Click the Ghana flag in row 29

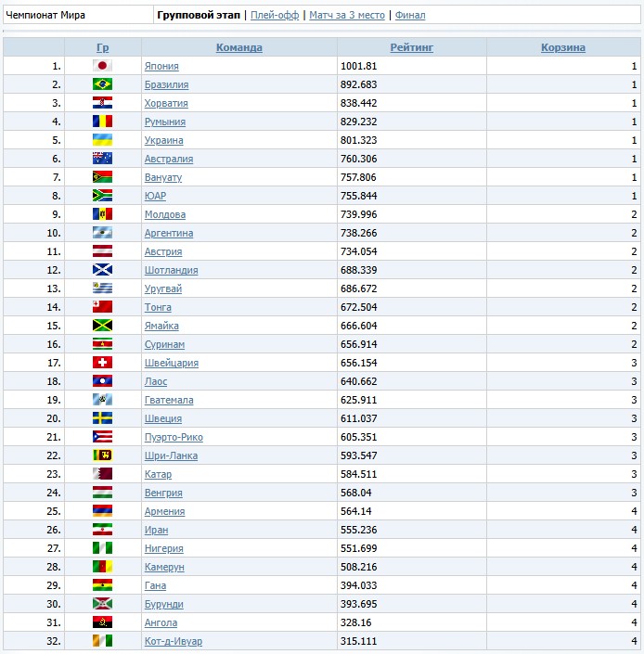(102, 585)
